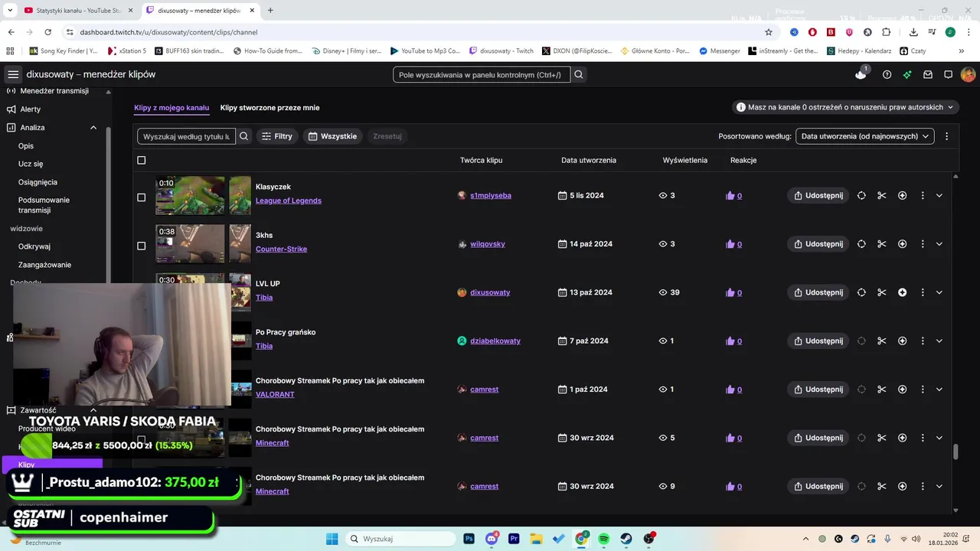980x551 pixels.
Task: Open creator wilqovsky profile link
Action: 488,244
